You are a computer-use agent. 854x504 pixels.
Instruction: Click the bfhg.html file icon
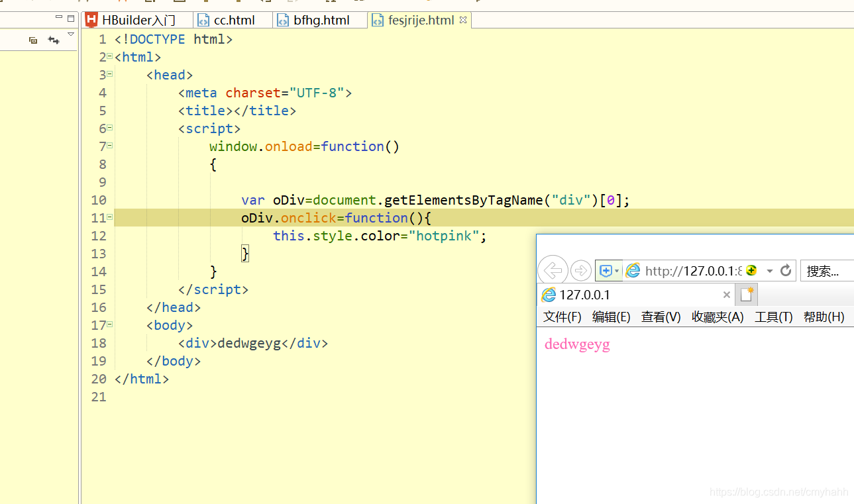(x=283, y=20)
